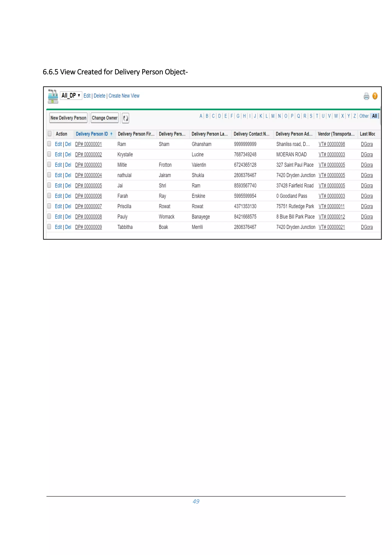Click the address '37428 Fairfield Road'
This screenshot has width=392, height=555.
point(295,186)
